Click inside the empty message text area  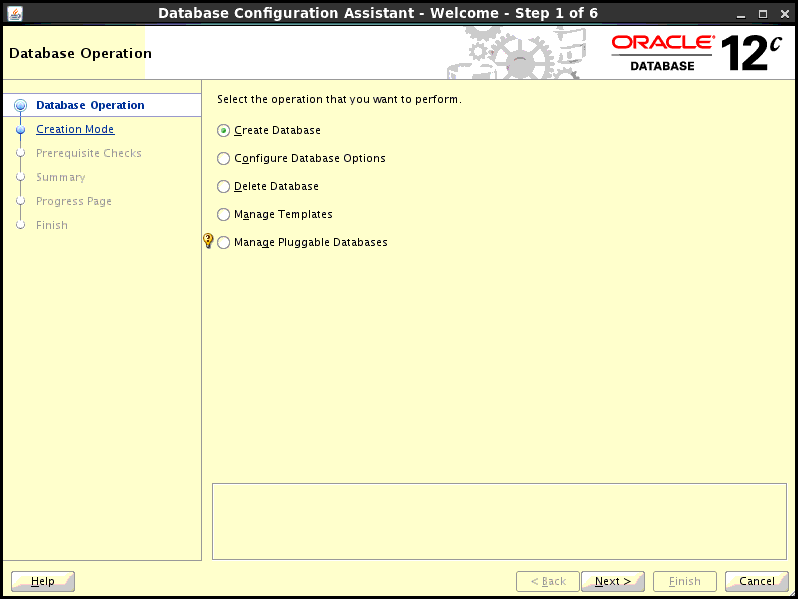coord(499,522)
